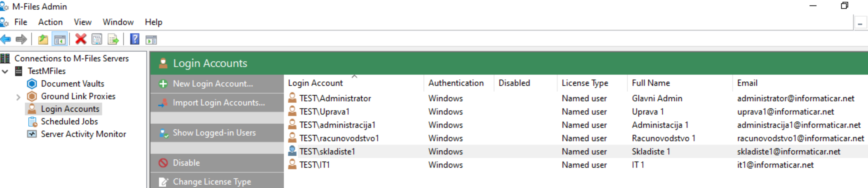Viewport: 868px width, 188px height.
Task: Expand the Ground Link Proxies node
Action: tap(18, 97)
